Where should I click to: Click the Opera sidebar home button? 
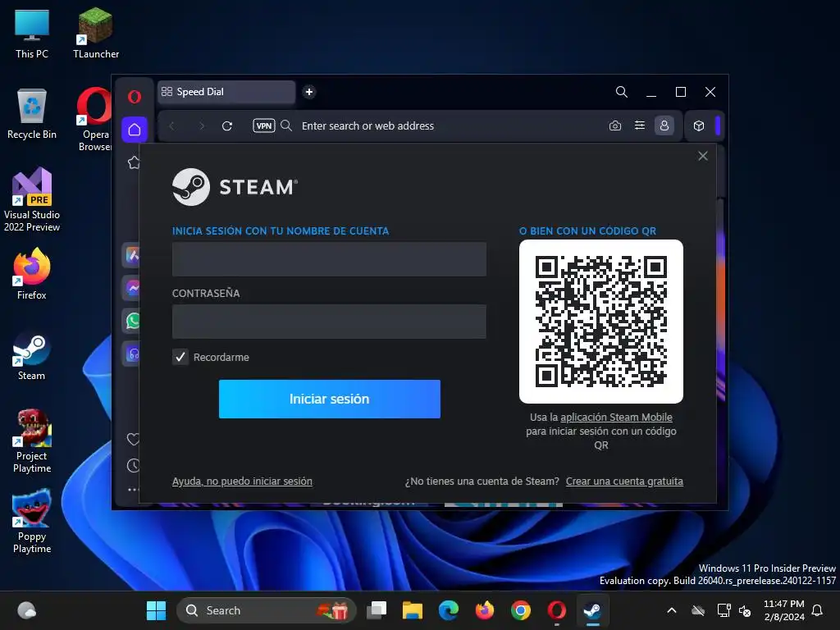coord(135,129)
